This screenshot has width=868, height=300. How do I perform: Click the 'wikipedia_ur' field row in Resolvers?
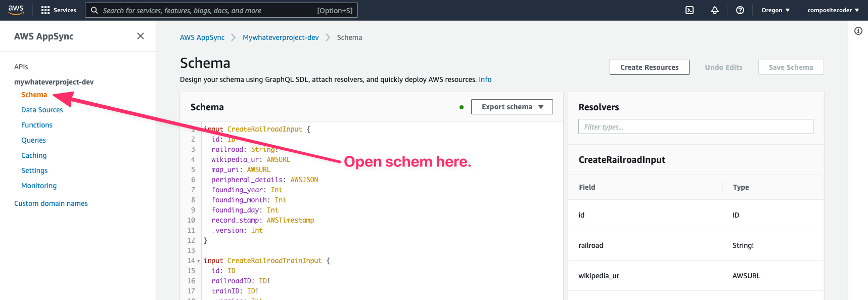(696, 276)
